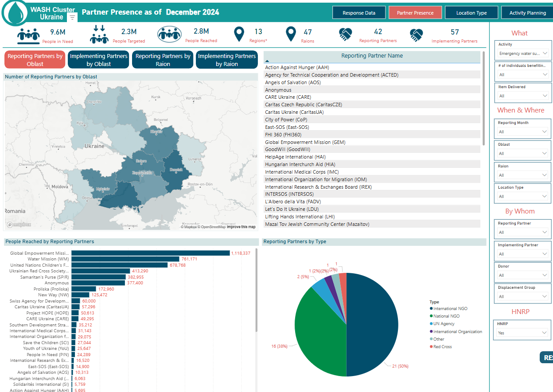The height and width of the screenshot is (392, 553).
Task: Select INTERSOS (INTERSOS) row
Action: pyautogui.click(x=372, y=194)
